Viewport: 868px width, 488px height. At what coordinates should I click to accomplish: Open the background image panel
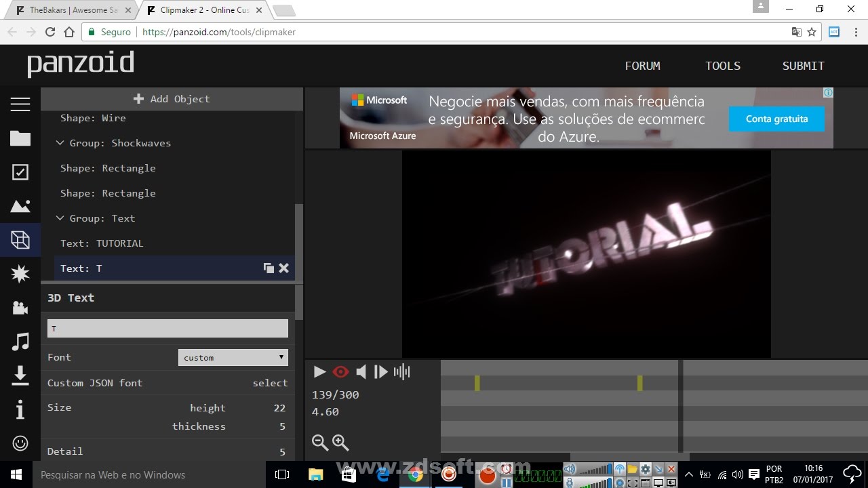pyautogui.click(x=20, y=206)
